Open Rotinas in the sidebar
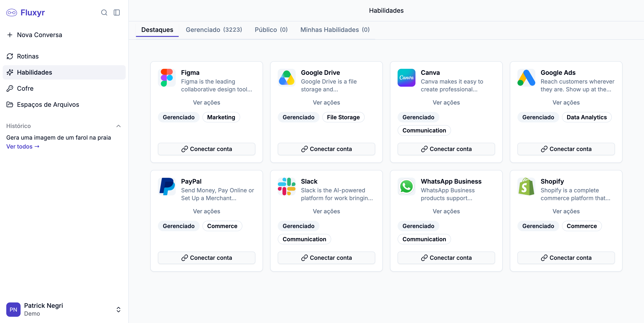644x323 pixels. click(64, 56)
